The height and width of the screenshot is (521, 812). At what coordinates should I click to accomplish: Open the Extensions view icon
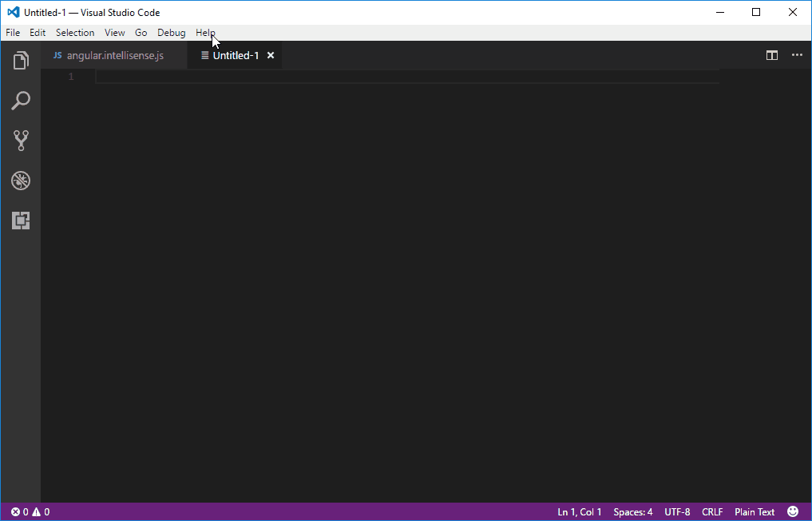point(21,221)
